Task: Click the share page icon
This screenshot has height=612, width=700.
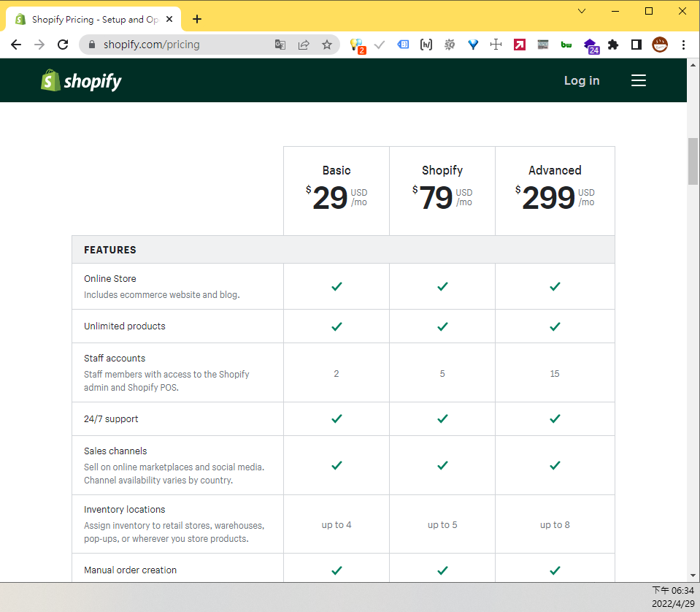Action: tap(304, 45)
